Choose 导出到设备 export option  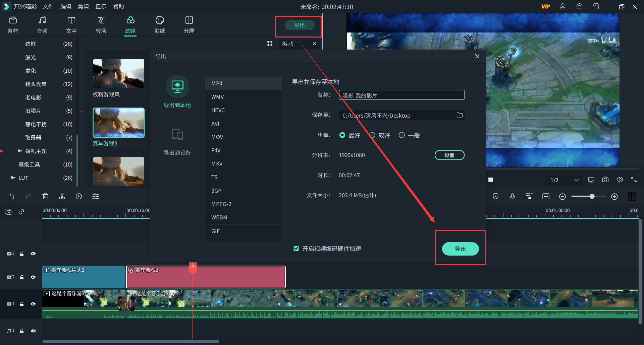coord(177,141)
